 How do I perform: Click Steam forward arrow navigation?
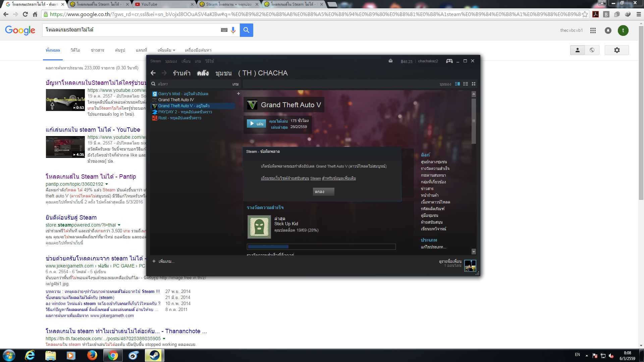[164, 73]
